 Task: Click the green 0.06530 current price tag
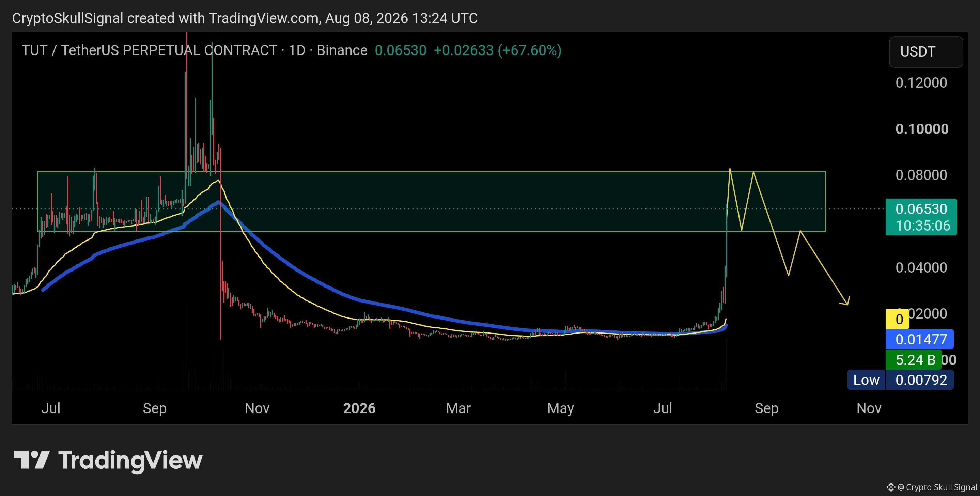click(x=921, y=209)
